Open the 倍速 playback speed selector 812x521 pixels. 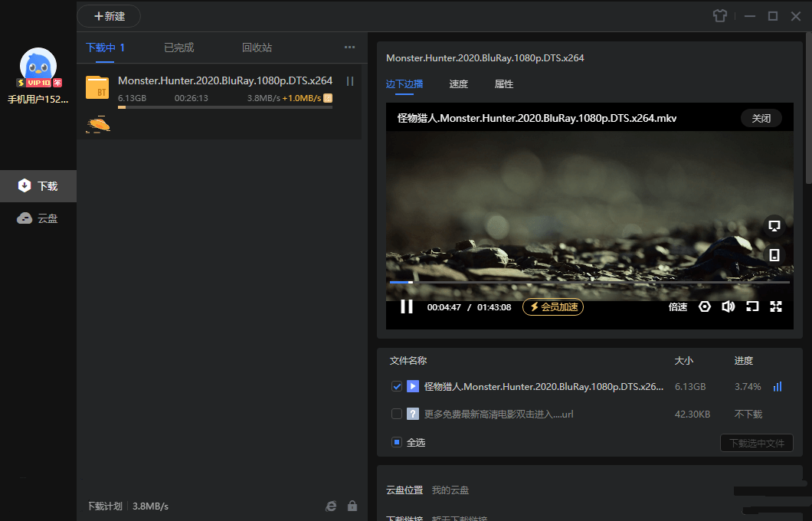[677, 306]
